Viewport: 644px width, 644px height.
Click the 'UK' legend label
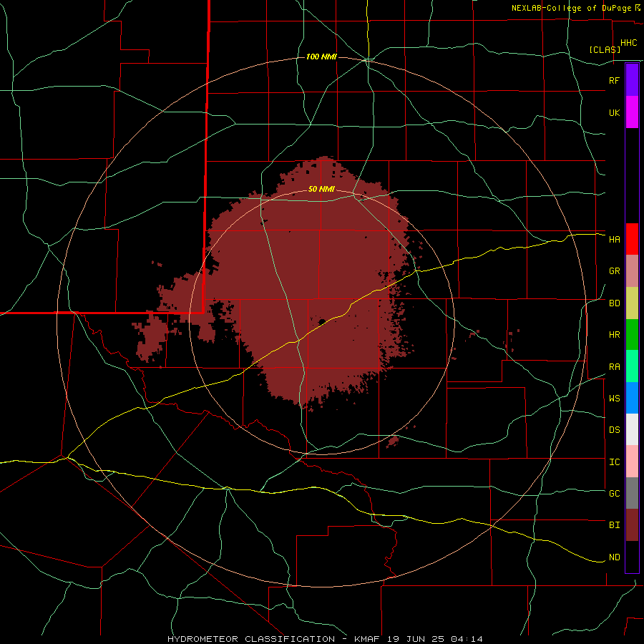(614, 112)
